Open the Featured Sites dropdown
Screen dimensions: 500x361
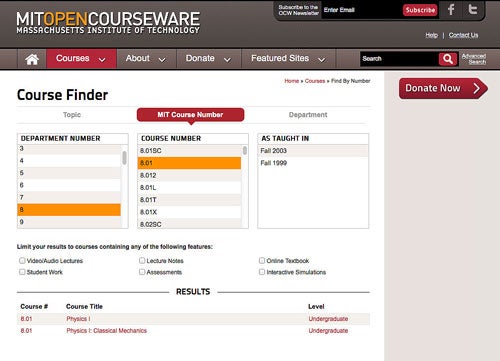click(x=288, y=59)
